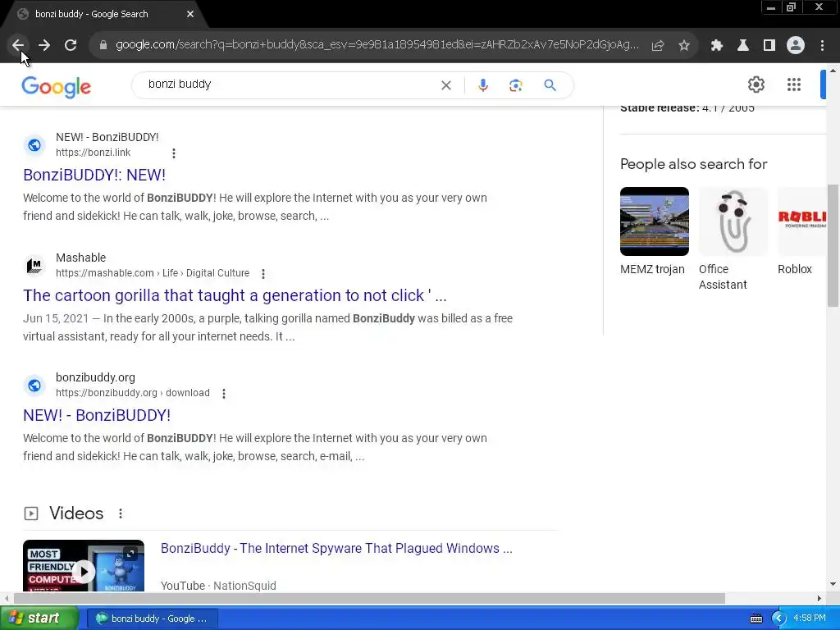Select the bonzi buddy taskbar button
Viewport: 840px width, 630px height.
(152, 619)
